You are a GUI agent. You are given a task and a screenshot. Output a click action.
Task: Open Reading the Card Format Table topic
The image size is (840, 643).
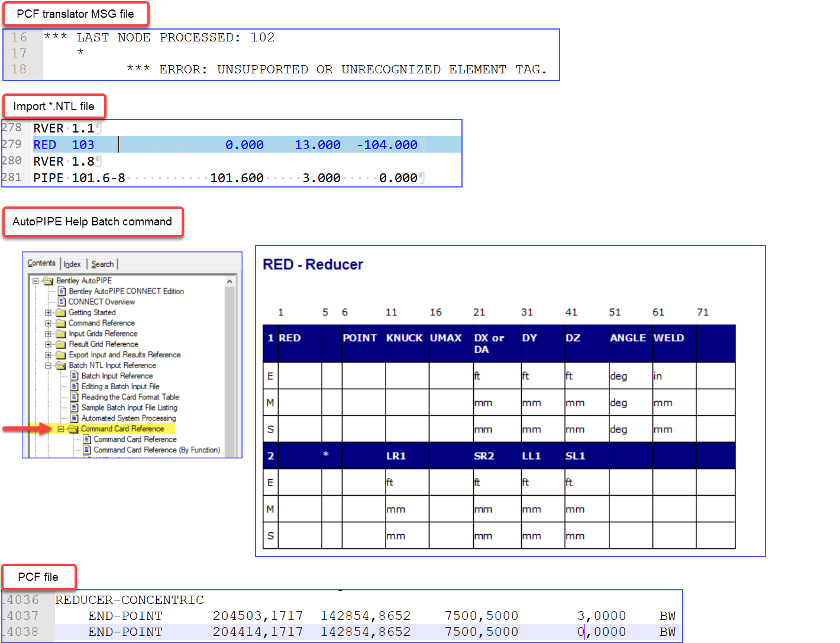pyautogui.click(x=130, y=397)
